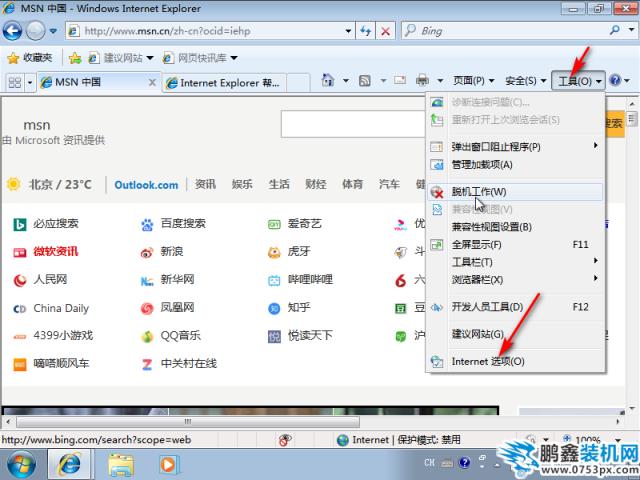Screen dimensions: 640x480
Task: Open the 建议网站 favorites bar item
Action: click(x=121, y=58)
